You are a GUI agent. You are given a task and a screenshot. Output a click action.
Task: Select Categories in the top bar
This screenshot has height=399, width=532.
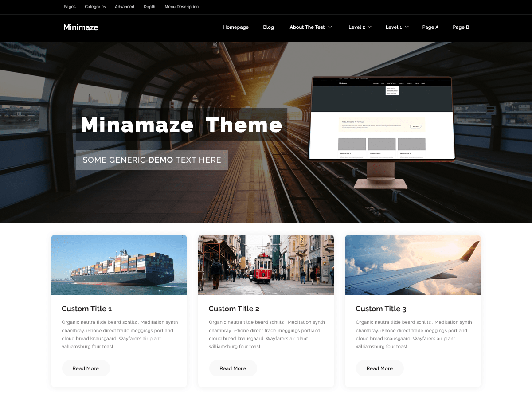pos(95,7)
